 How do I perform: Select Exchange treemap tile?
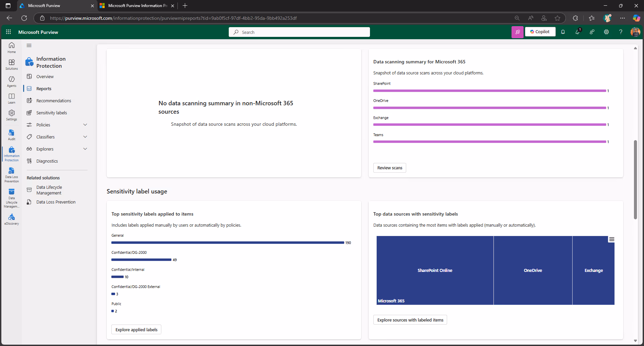point(594,270)
